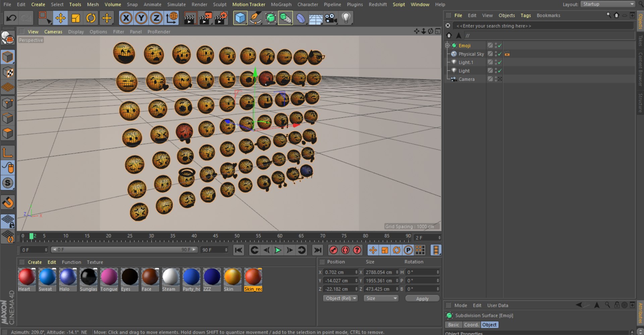Image resolution: width=644 pixels, height=335 pixels.
Task: Switch to Texture mode
Action: pyautogui.click(x=8, y=72)
